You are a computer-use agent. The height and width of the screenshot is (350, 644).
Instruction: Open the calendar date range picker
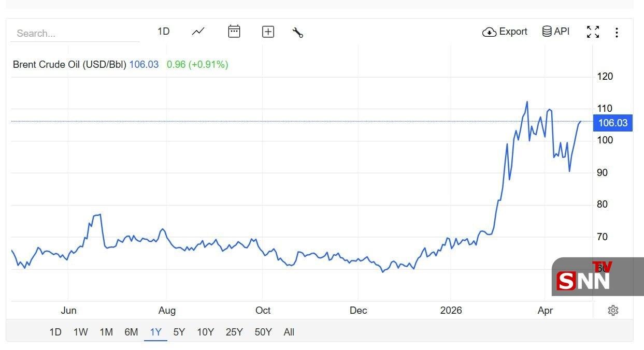coord(234,32)
